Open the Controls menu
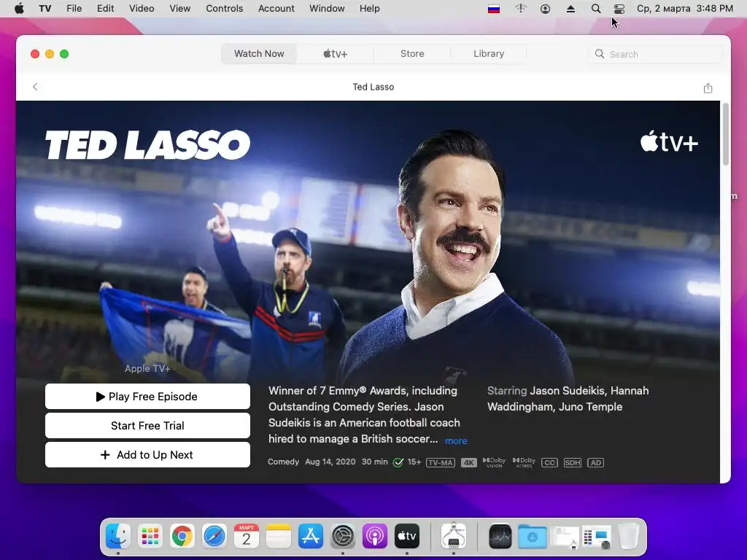The width and height of the screenshot is (747, 560). pyautogui.click(x=225, y=9)
